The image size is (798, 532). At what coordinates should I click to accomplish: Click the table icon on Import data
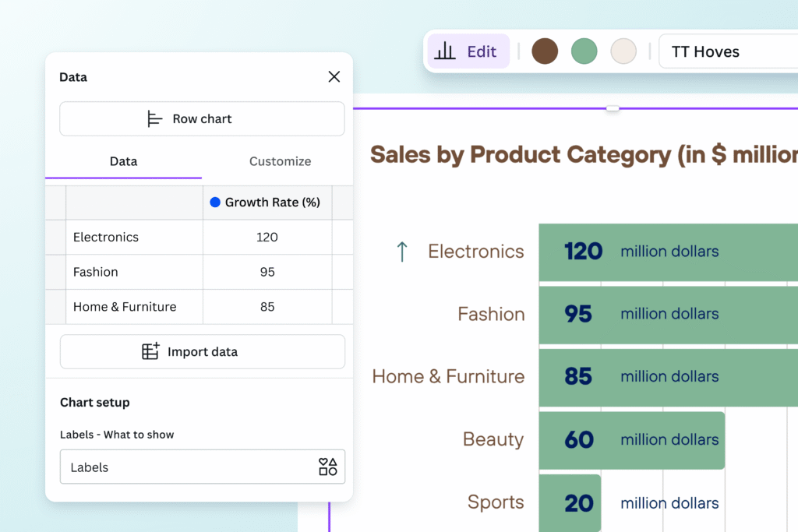(x=150, y=352)
